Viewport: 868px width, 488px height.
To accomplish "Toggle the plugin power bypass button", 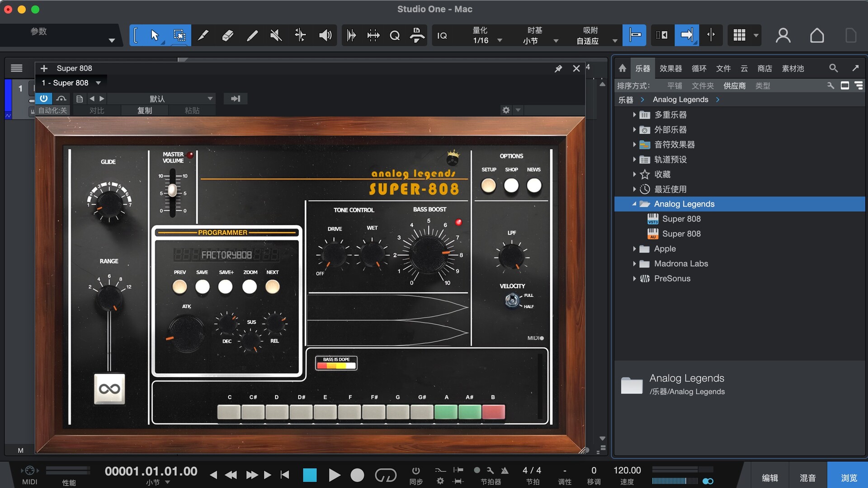I will click(44, 99).
